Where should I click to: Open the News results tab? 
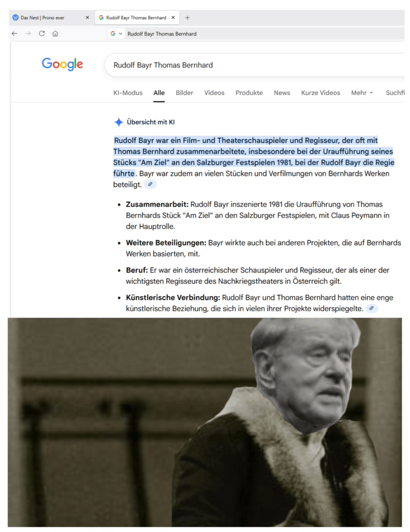point(282,93)
